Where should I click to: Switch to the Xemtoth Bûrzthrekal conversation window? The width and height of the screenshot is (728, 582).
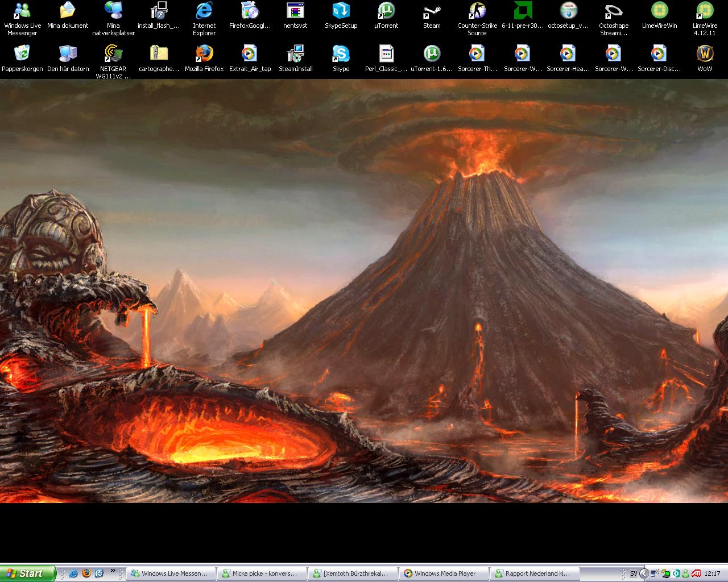(x=353, y=573)
